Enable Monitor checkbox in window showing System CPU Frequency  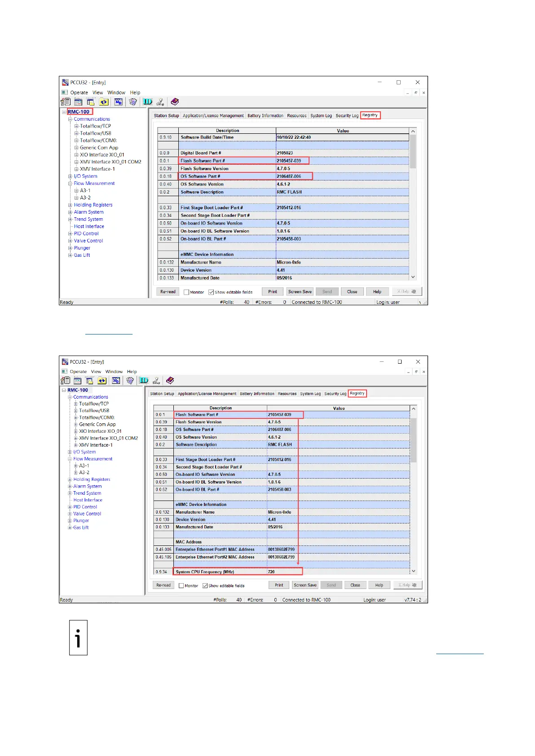[x=181, y=585]
